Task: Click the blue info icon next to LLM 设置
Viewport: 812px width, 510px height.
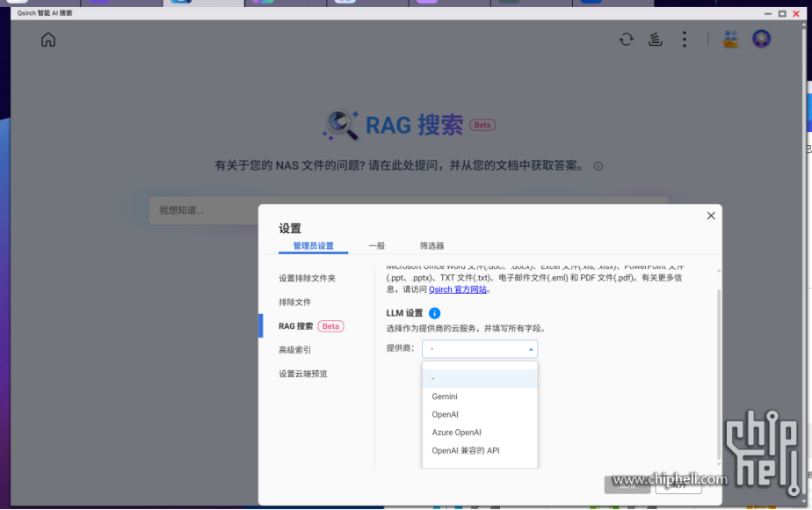Action: (x=434, y=313)
